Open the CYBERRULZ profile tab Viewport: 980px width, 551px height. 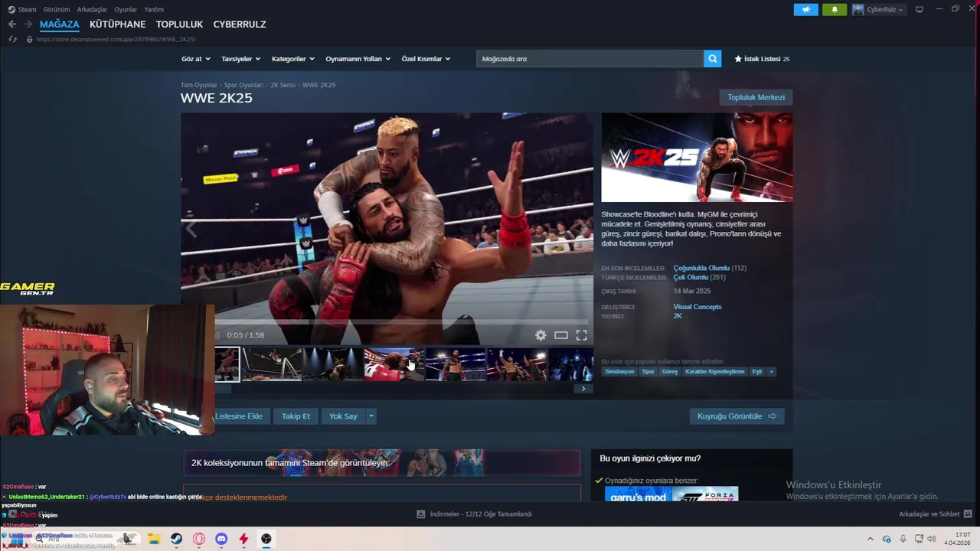(x=240, y=24)
